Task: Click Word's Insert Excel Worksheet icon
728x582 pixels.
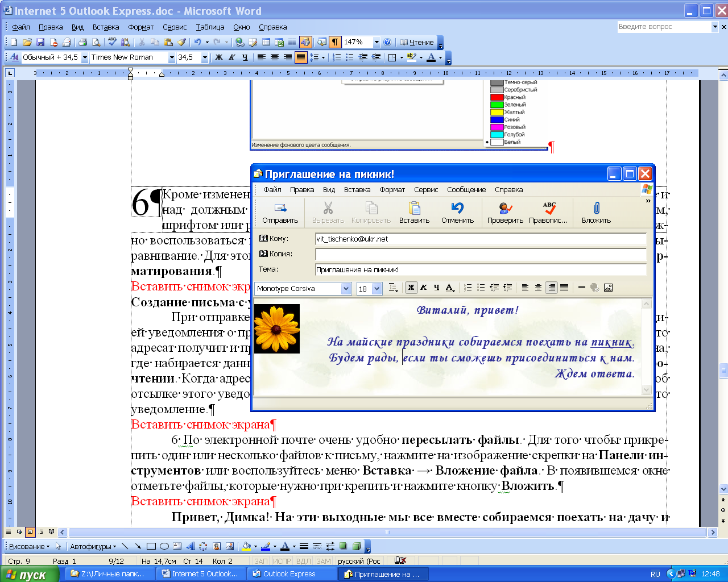Action: tap(279, 42)
